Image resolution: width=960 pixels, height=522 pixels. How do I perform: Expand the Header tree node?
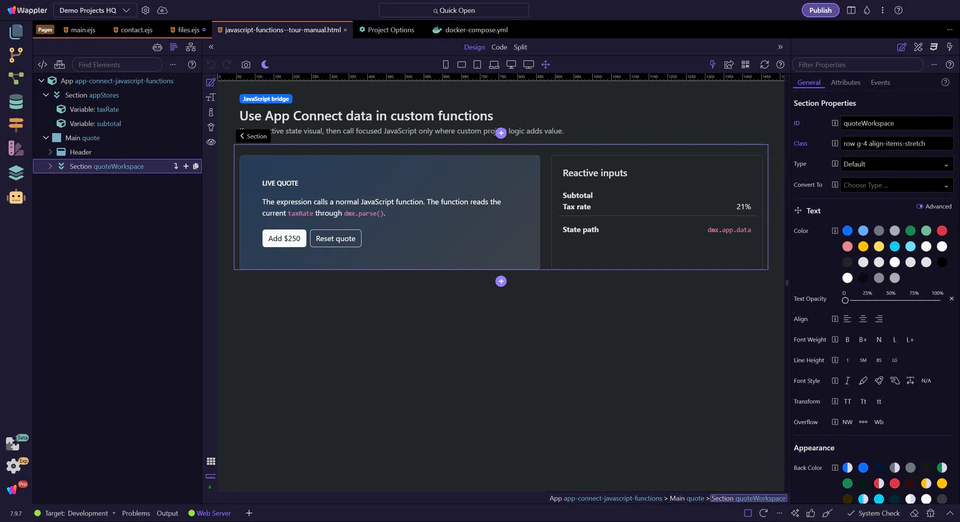tap(50, 152)
